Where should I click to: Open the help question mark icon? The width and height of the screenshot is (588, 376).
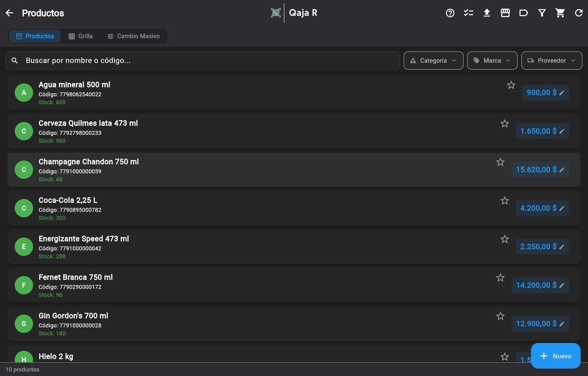click(450, 13)
